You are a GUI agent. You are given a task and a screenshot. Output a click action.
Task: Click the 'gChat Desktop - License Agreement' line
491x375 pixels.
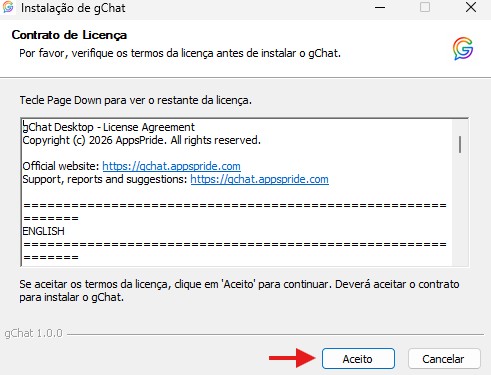click(x=109, y=127)
